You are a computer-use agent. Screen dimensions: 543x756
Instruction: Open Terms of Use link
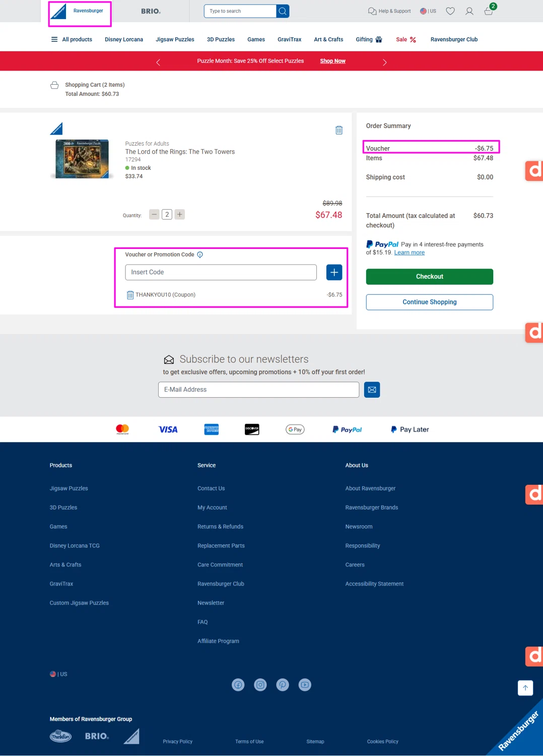click(x=249, y=741)
